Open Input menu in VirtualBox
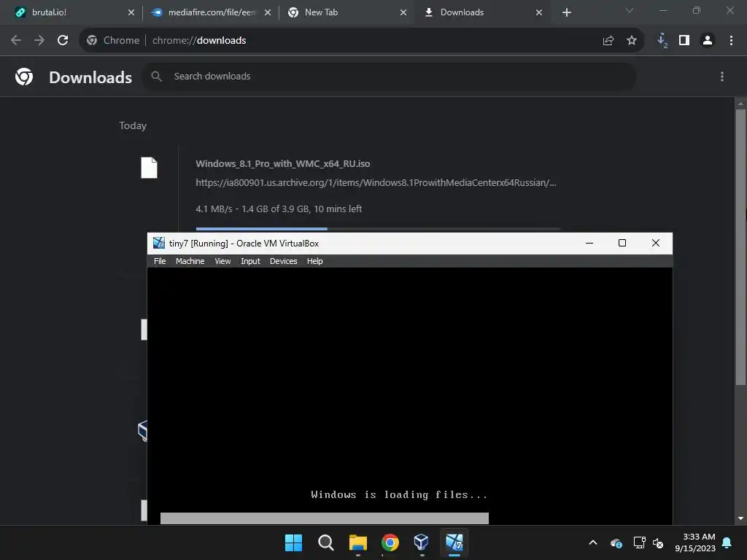This screenshot has height=560, width=747. [250, 261]
